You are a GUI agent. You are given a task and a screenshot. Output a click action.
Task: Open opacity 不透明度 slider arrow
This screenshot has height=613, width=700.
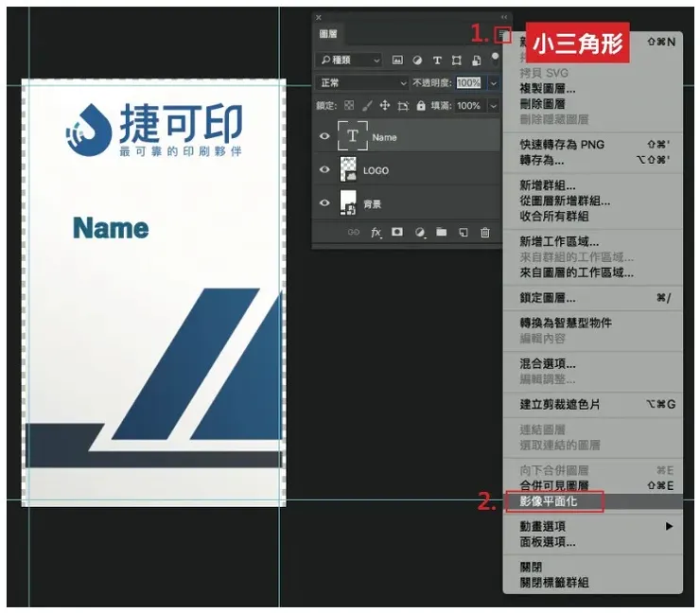point(493,83)
